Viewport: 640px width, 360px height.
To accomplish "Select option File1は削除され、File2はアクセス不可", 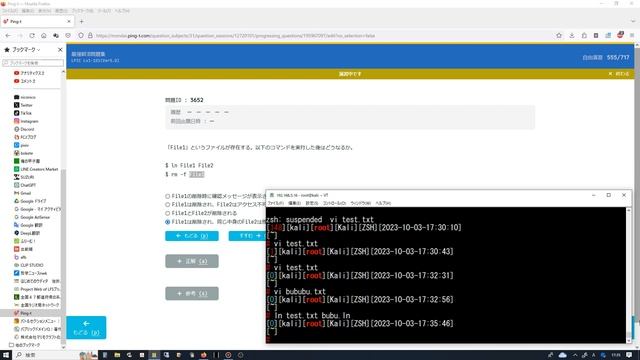I will (x=216, y=204).
